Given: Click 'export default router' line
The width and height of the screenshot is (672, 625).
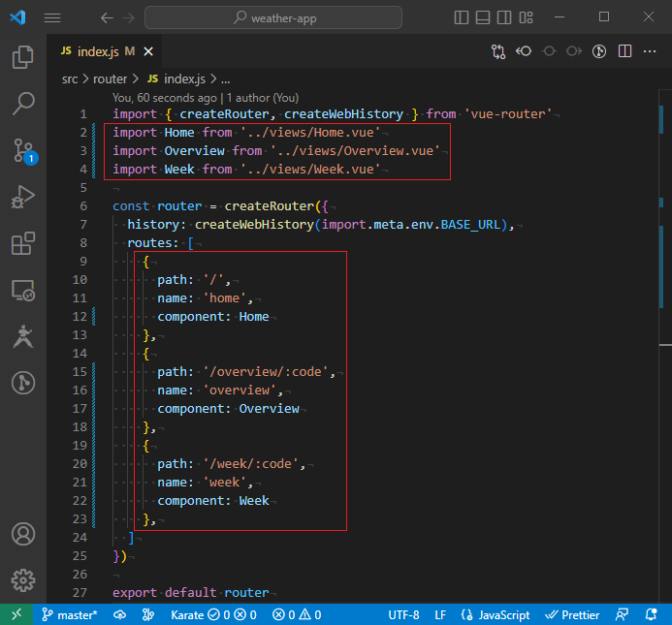Looking at the screenshot, I should pos(191,593).
